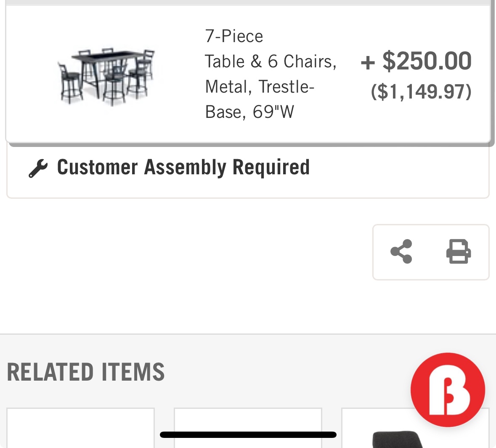The image size is (496, 448).
Task: Open the first related item card
Action: 80,427
